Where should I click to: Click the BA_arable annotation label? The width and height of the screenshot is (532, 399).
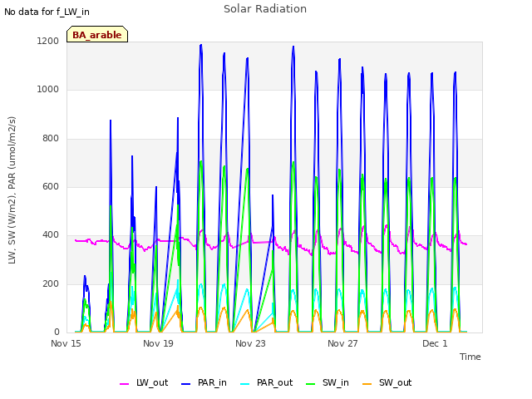[97, 34]
